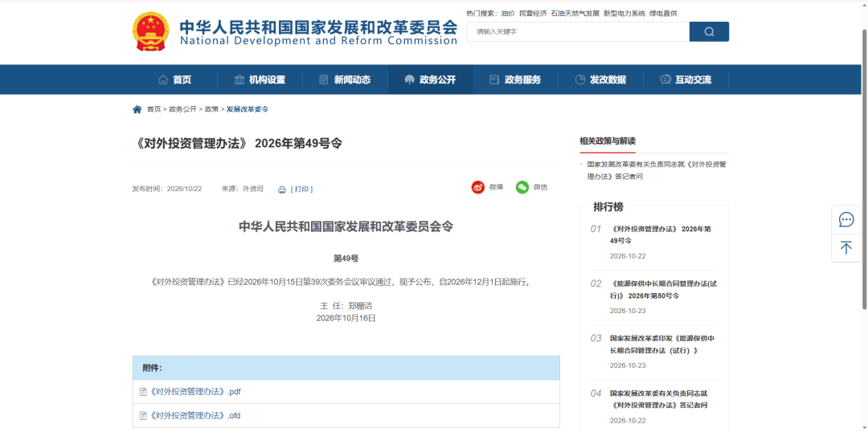Open the 政务服务 navigation menu
Image resolution: width=868 pixels, height=432 pixels.
515,79
